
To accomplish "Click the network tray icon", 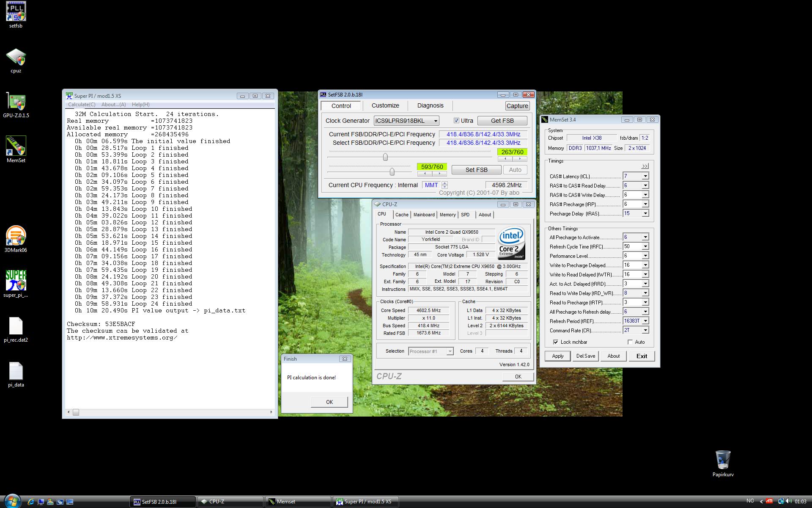I will (x=781, y=501).
